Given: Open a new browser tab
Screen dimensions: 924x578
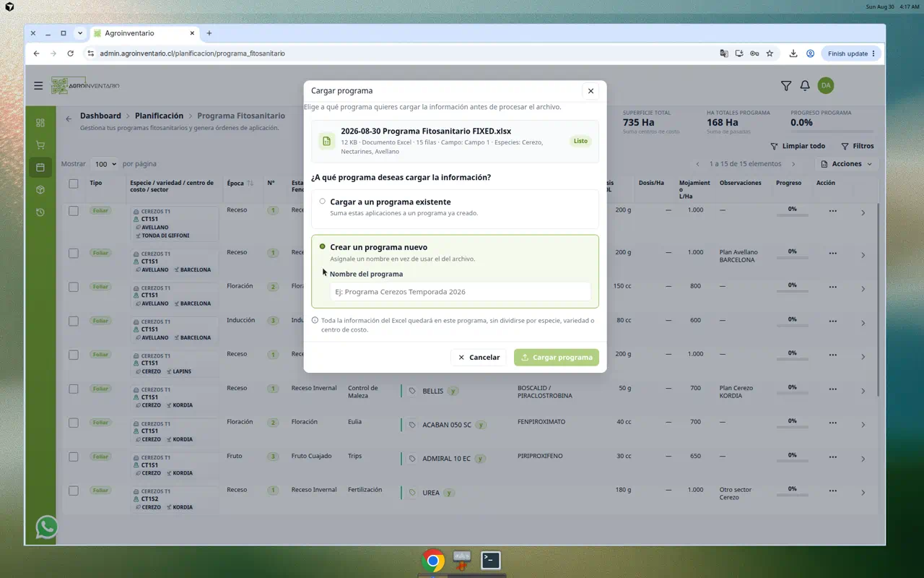Looking at the screenshot, I should 209,33.
